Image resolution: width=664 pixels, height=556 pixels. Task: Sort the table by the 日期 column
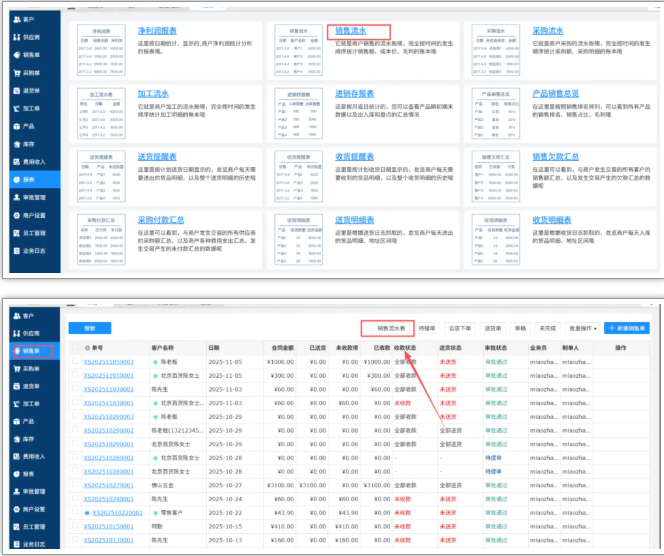click(214, 347)
